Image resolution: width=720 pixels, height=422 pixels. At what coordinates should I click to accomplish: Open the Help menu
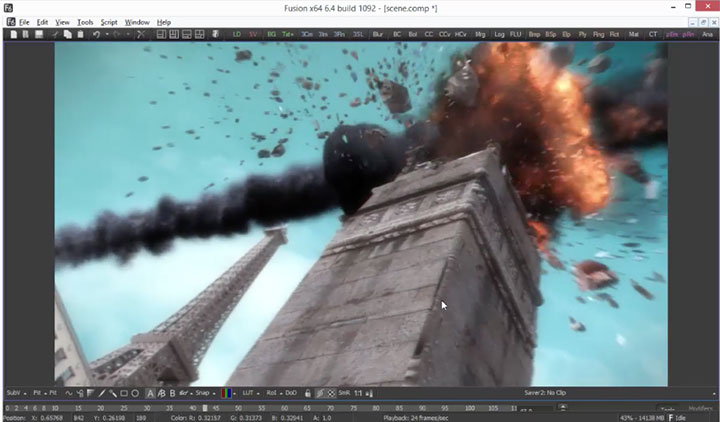(163, 22)
